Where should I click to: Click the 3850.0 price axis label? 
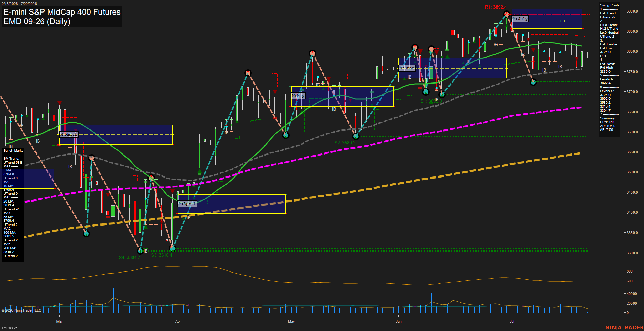[x=632, y=31]
